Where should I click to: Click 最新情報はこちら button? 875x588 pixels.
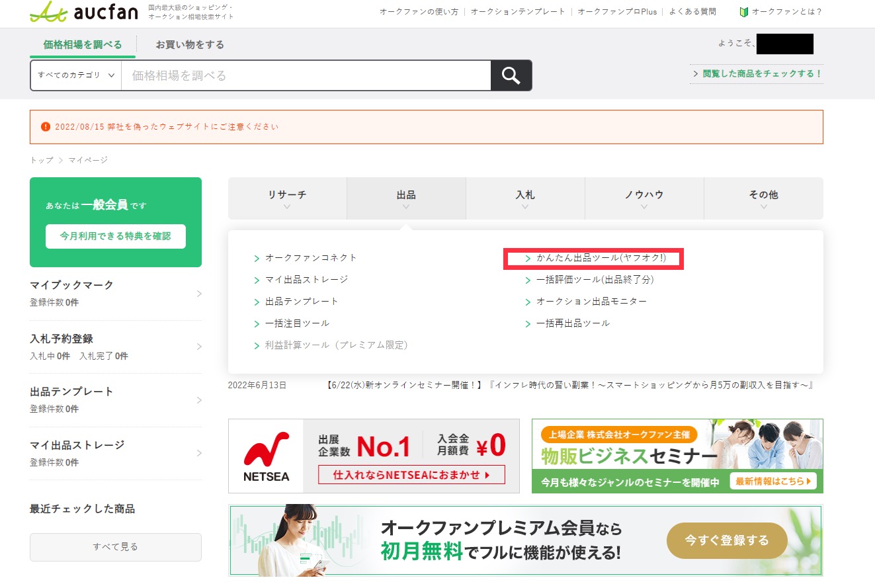773,481
